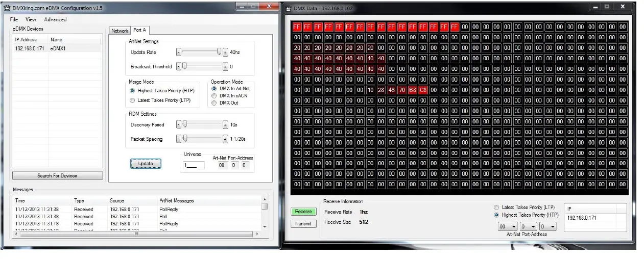Click the Time column header in Messages
The width and height of the screenshot is (644, 259).
(42, 200)
